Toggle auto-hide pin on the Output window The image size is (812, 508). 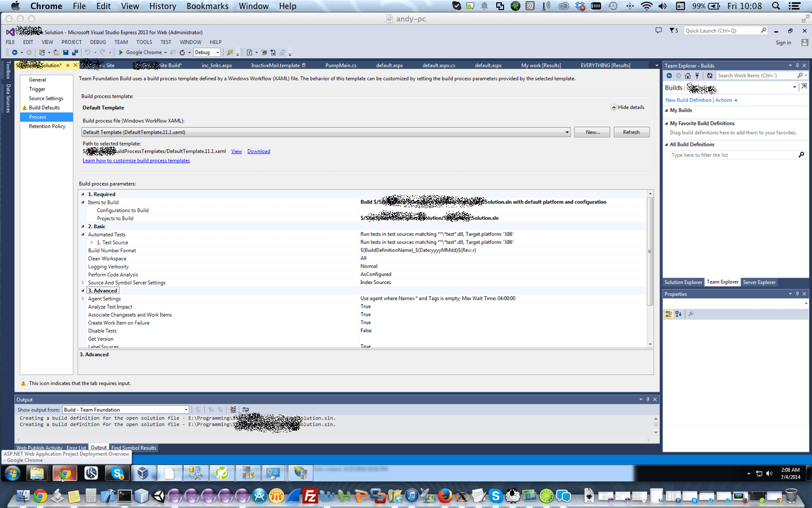(x=647, y=399)
